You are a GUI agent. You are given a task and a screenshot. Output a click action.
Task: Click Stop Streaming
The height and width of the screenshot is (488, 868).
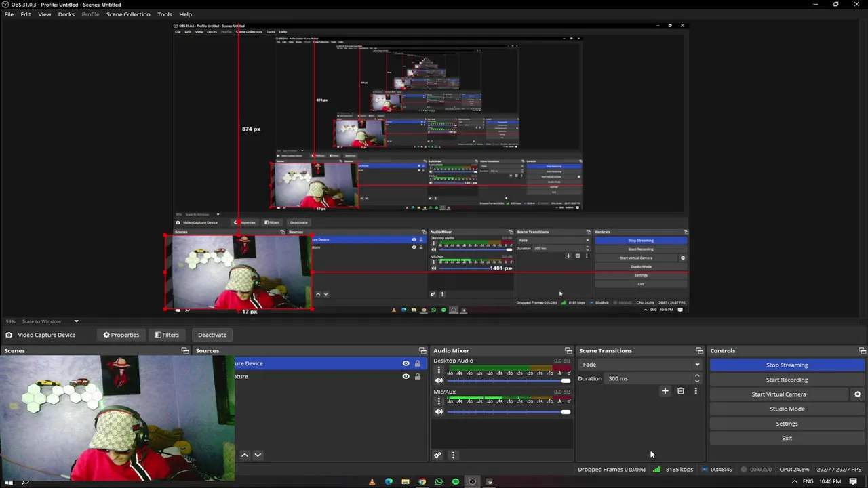click(x=787, y=365)
